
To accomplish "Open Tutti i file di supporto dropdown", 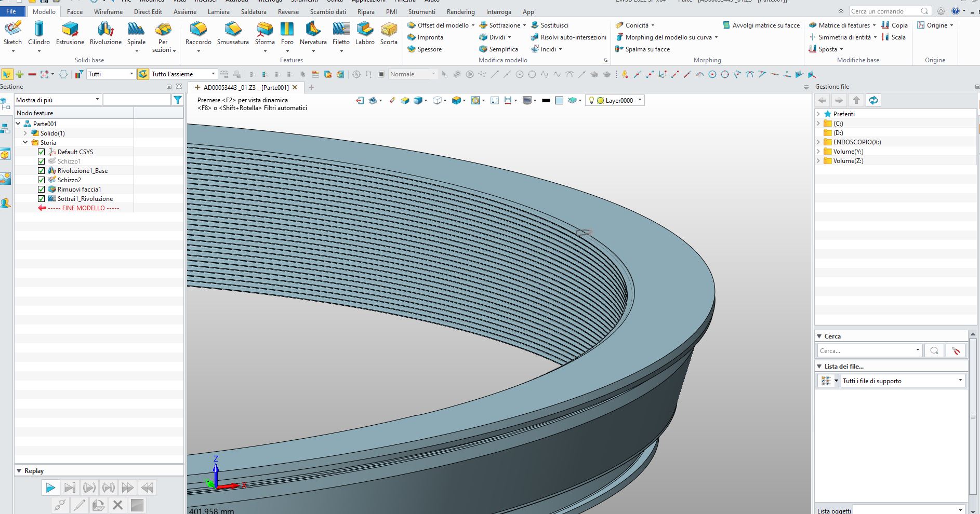I will [903, 381].
